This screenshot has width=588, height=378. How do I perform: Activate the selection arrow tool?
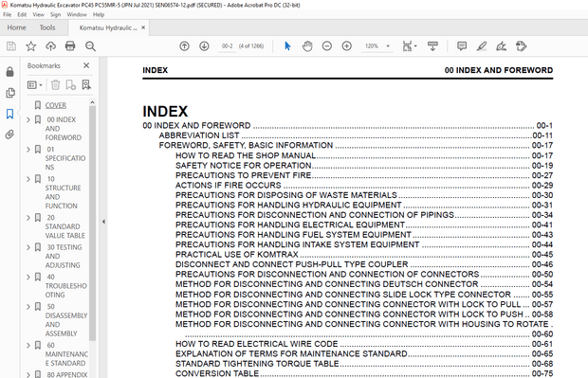[x=287, y=46]
